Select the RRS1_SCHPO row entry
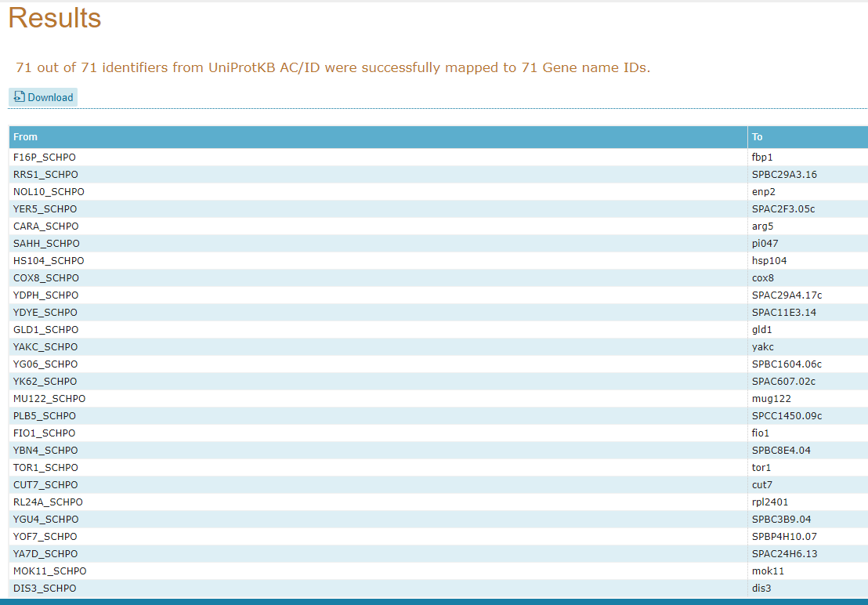The height and width of the screenshot is (605, 868). [45, 175]
